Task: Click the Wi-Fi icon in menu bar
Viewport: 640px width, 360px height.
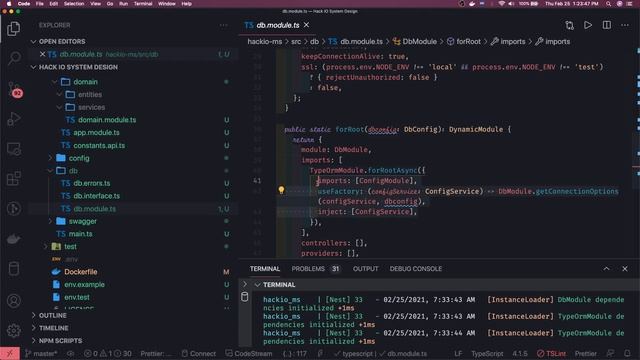Action: click(501, 4)
